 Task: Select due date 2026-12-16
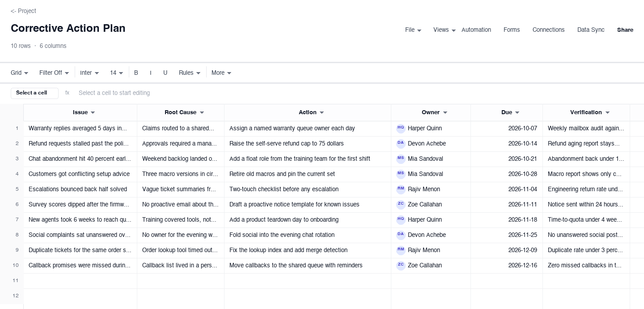pyautogui.click(x=507, y=266)
